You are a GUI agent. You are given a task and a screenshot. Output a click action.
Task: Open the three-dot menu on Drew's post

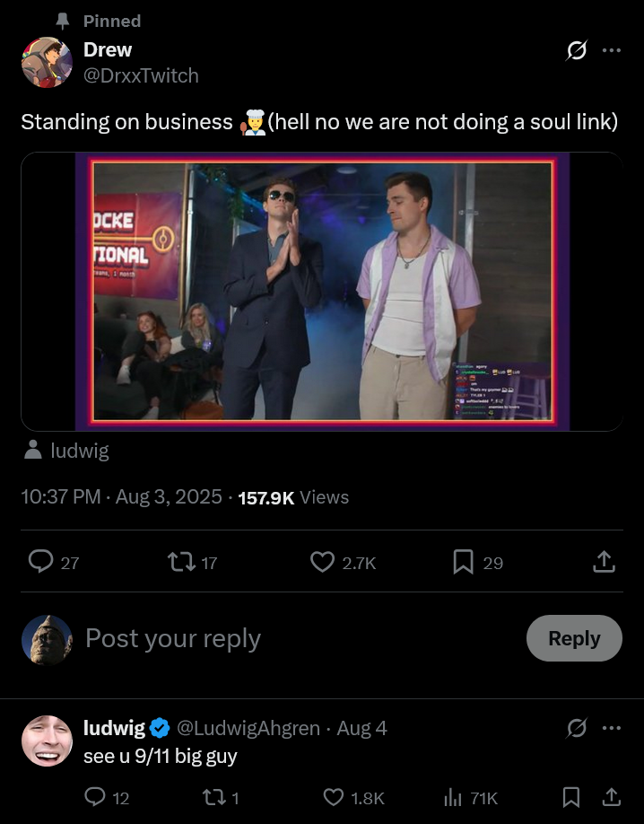(x=612, y=50)
